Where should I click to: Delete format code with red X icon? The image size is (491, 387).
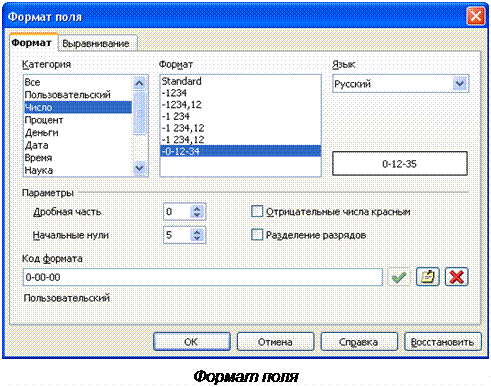tap(456, 277)
